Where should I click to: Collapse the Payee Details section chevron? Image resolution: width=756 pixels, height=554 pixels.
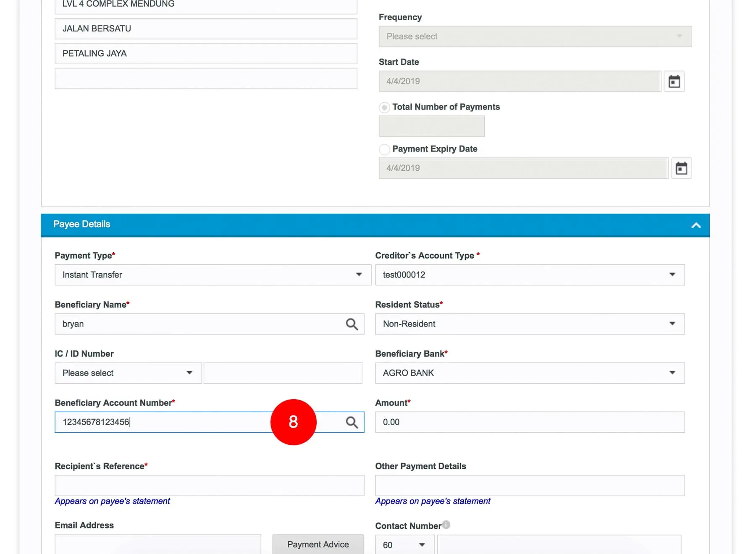point(696,225)
